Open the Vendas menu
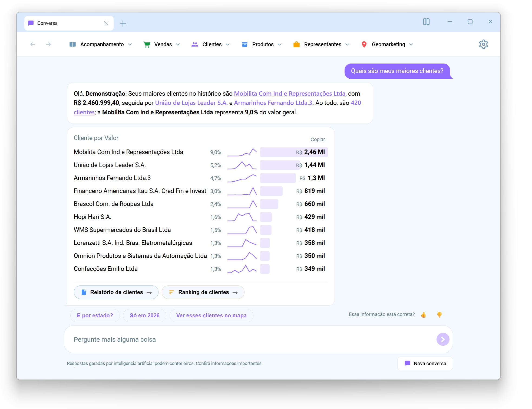 tap(162, 44)
